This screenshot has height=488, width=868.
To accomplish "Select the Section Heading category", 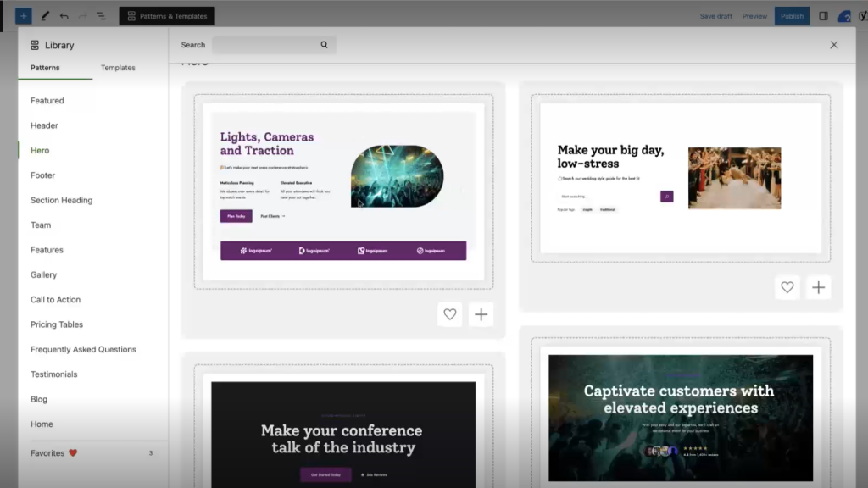I will tap(61, 200).
